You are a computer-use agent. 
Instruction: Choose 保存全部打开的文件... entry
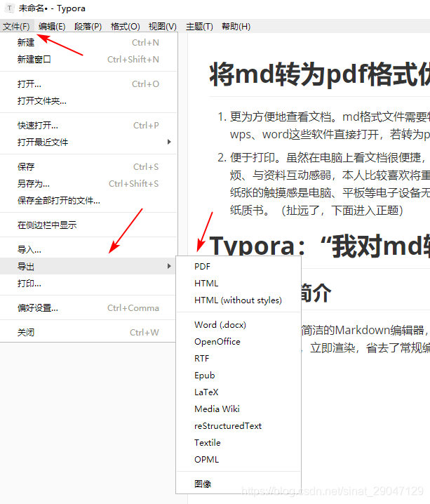pos(88,201)
